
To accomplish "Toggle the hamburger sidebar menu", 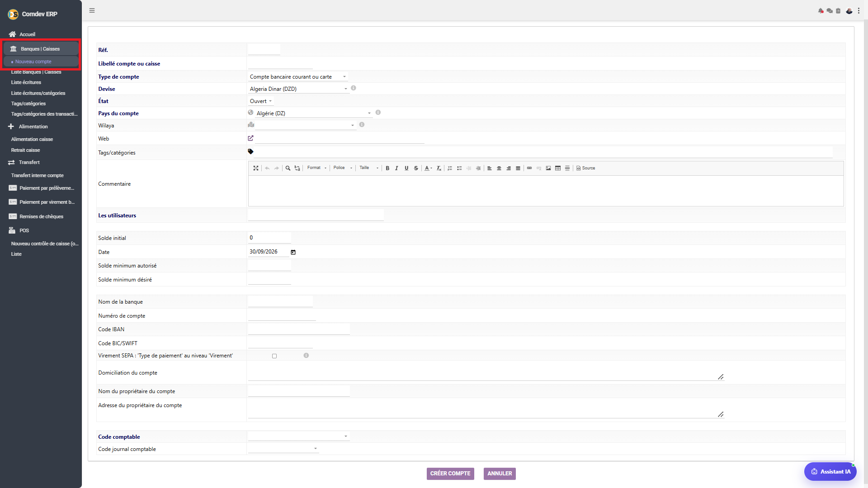I will click(x=92, y=10).
